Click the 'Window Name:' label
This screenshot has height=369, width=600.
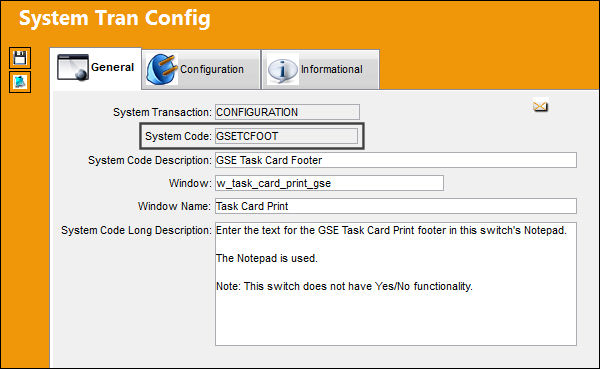[x=174, y=206]
